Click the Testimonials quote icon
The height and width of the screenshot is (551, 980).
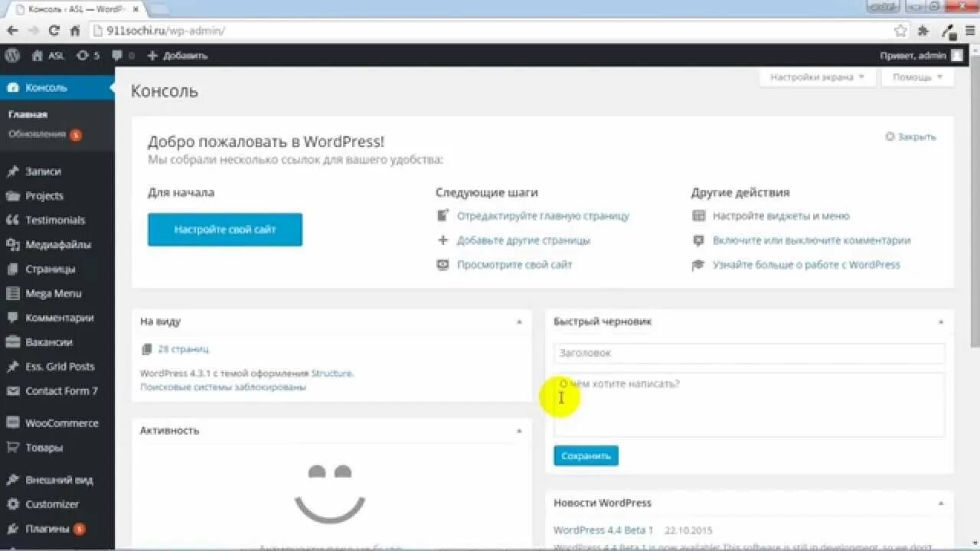coord(12,220)
